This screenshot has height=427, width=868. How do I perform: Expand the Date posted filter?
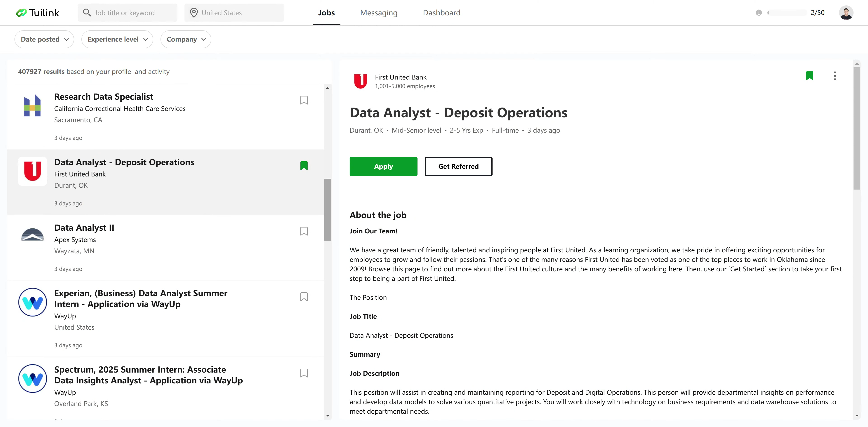(44, 39)
